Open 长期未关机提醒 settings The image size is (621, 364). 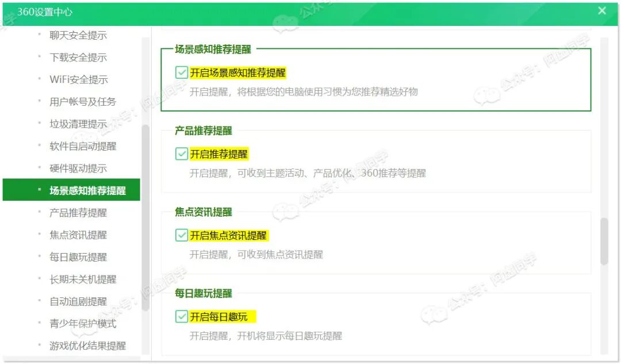[x=83, y=279]
